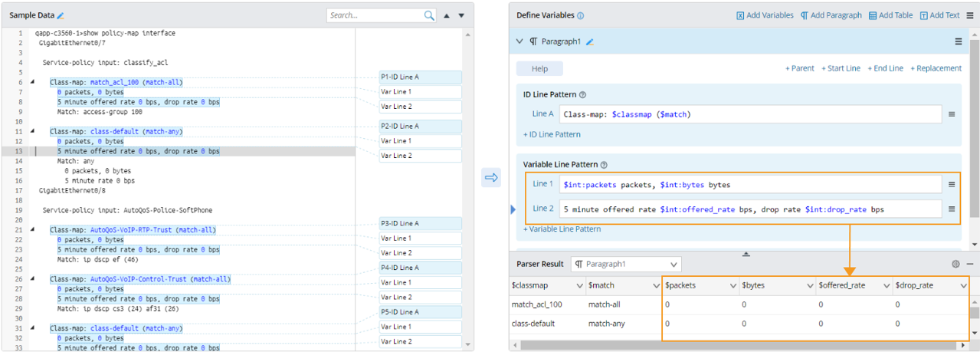Screen dimensions: 980x352
Task: Collapse AutoQoS-VoIP-RTP-Trust block at line 21
Action: click(32, 229)
